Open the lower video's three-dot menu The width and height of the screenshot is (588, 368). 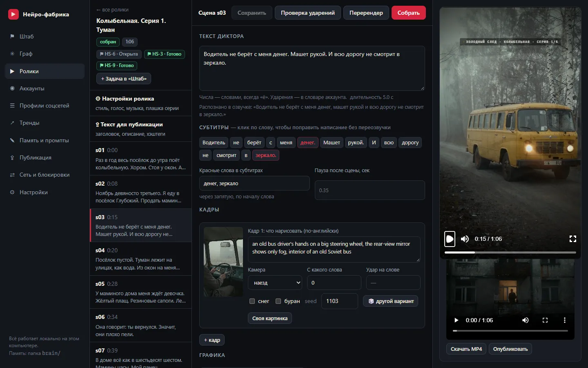point(565,320)
